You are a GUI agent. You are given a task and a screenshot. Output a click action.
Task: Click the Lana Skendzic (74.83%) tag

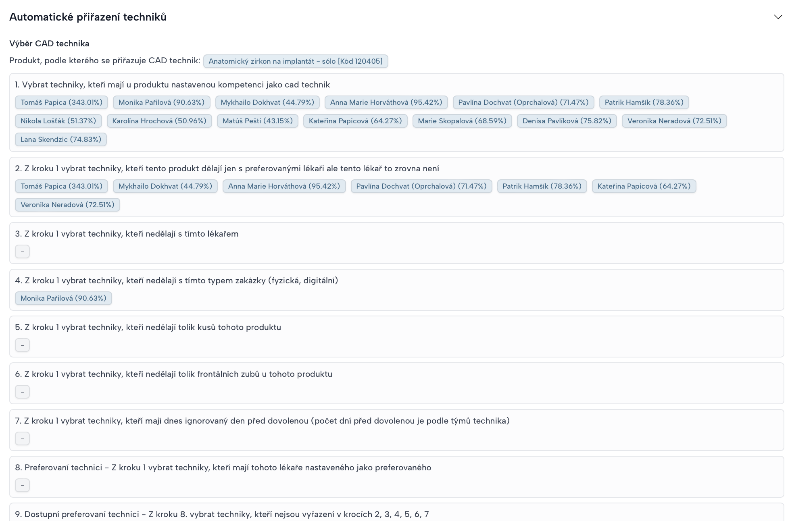tap(60, 139)
